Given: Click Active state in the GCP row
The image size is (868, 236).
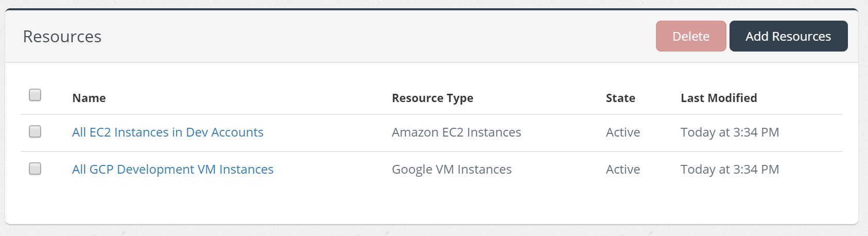Looking at the screenshot, I should (x=623, y=170).
